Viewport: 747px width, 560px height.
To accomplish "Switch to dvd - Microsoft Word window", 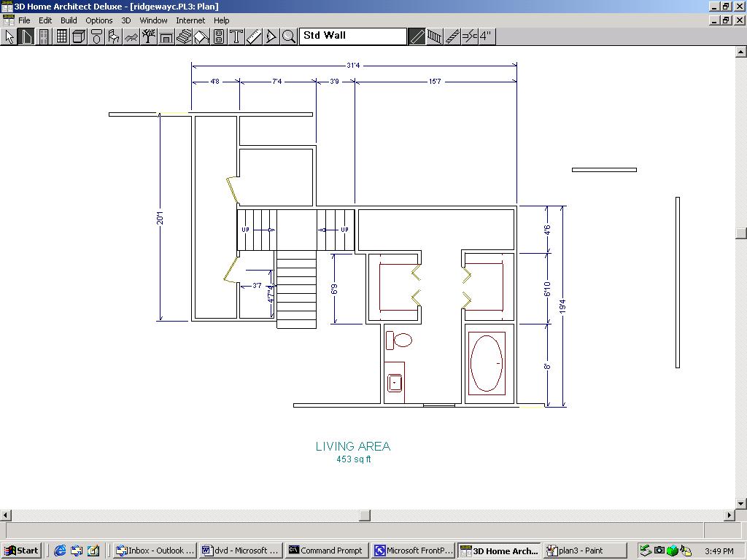I will point(241,551).
